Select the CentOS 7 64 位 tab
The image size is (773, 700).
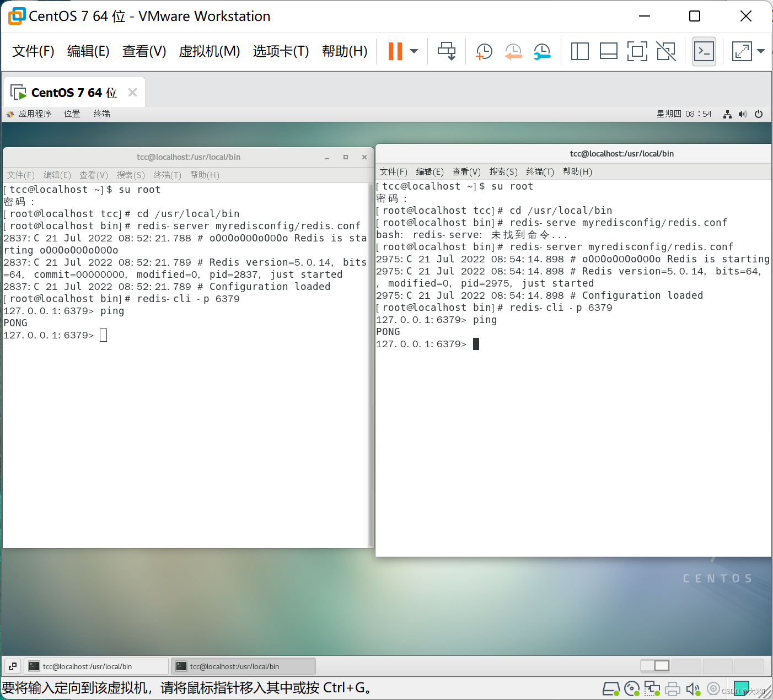pyautogui.click(x=74, y=93)
